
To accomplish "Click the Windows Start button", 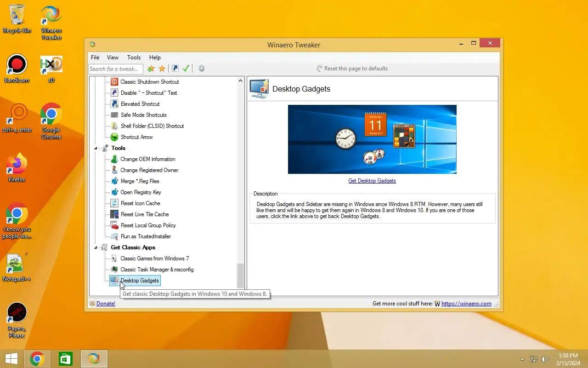I will pos(11,359).
